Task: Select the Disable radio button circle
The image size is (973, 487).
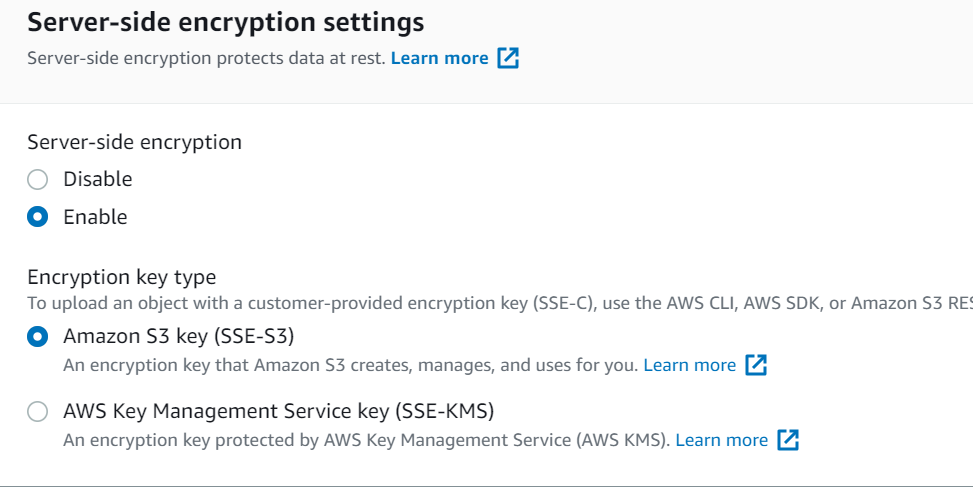Action: (x=37, y=179)
